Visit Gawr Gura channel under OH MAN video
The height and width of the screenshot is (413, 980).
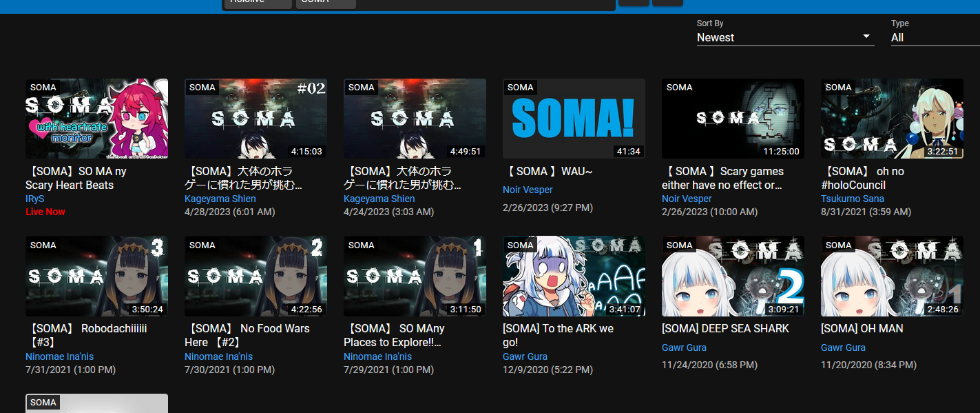[844, 347]
